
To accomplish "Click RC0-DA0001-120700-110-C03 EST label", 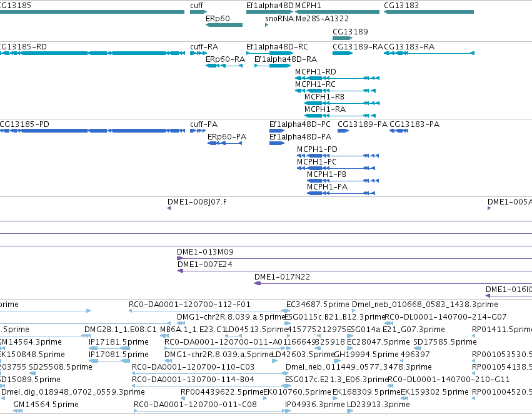I will tap(193, 367).
